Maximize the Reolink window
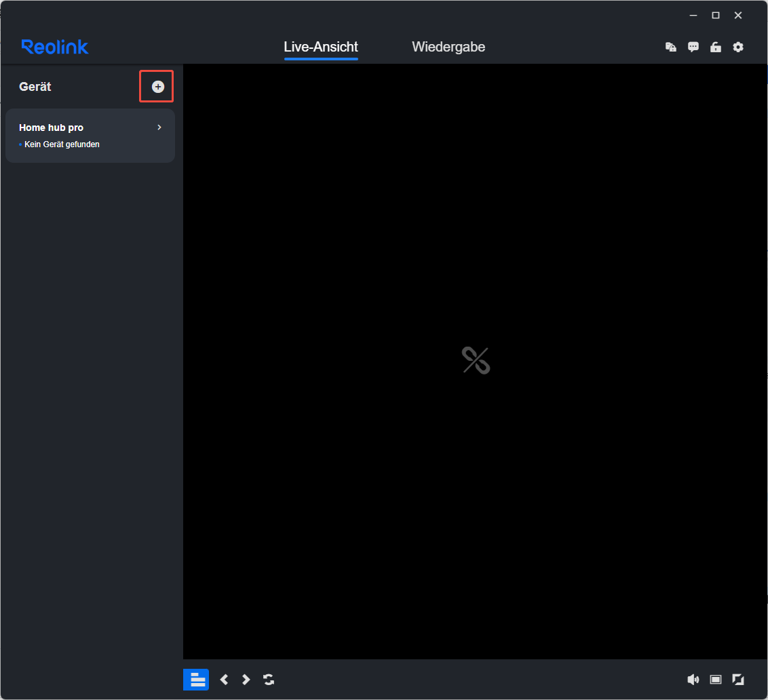 716,16
